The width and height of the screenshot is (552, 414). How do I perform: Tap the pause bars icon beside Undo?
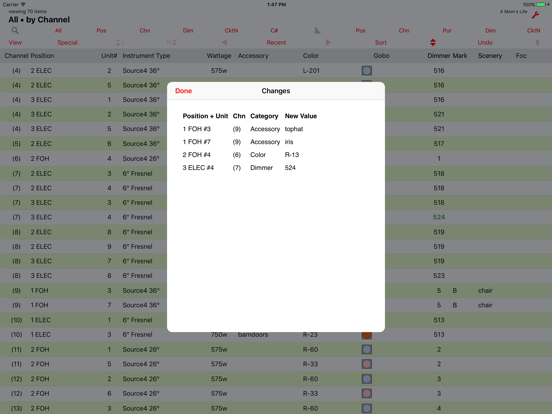click(x=537, y=43)
